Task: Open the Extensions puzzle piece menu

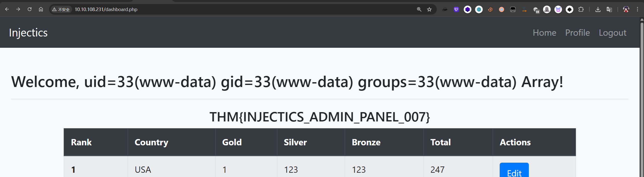Action: tap(581, 10)
